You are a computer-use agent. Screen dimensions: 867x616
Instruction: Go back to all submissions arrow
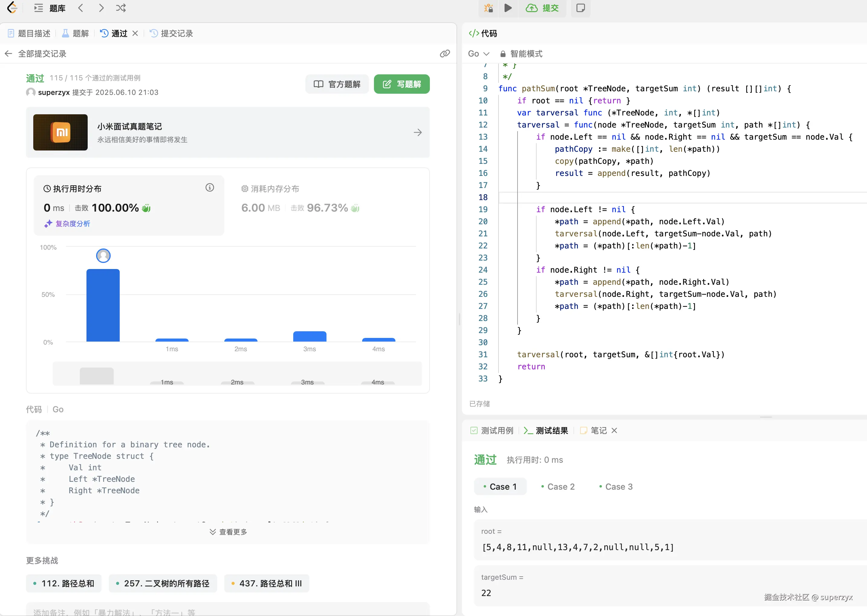coord(8,53)
